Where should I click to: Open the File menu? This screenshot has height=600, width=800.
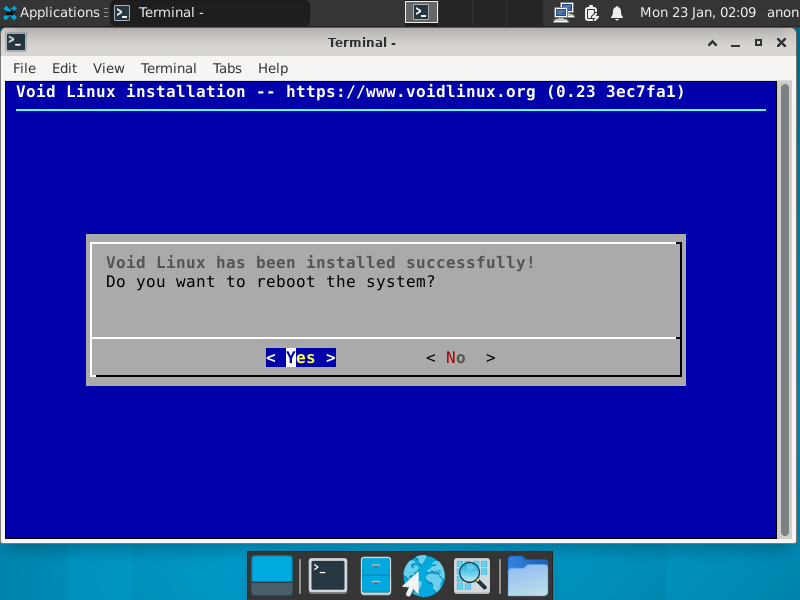(x=24, y=68)
